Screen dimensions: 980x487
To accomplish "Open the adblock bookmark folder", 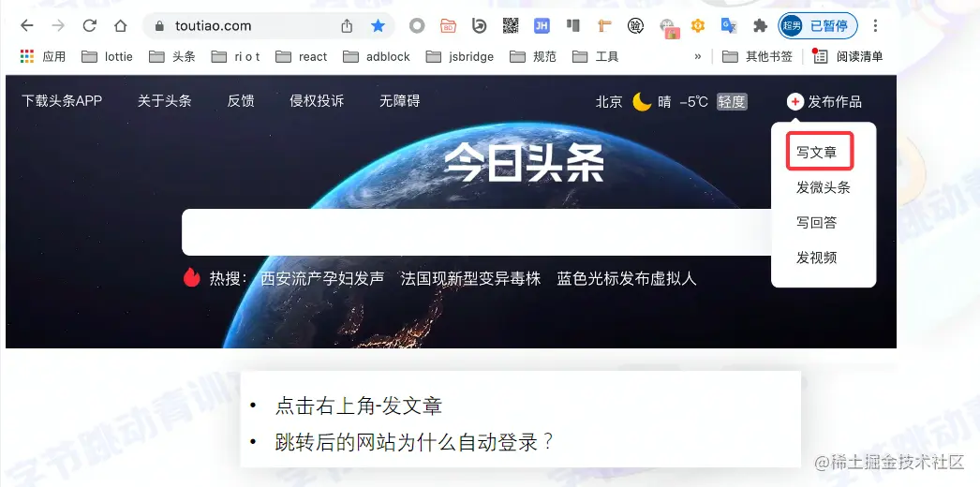I will (x=377, y=56).
